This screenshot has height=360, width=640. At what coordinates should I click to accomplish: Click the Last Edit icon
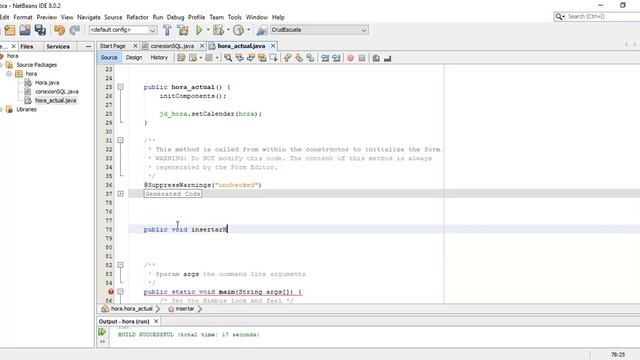[181, 58]
